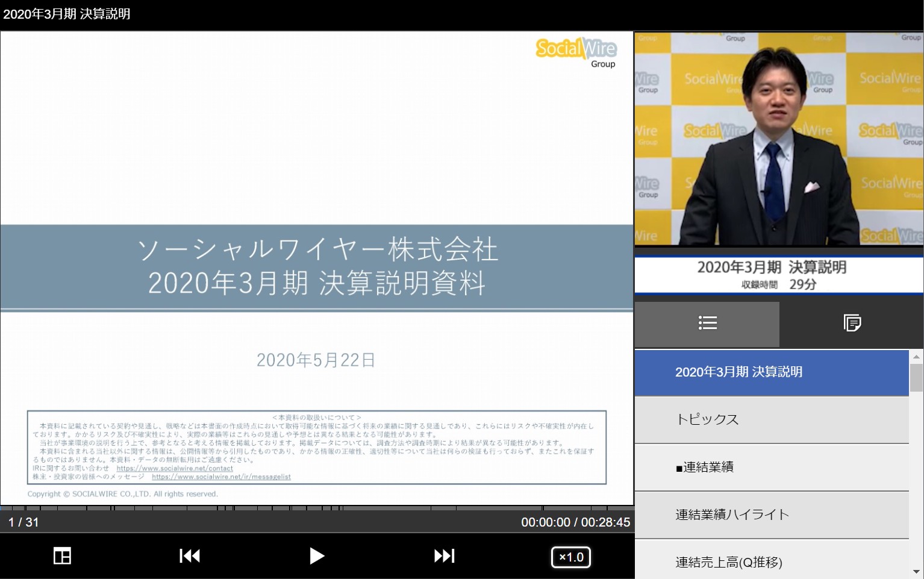The width and height of the screenshot is (924, 579).
Task: Open the ir/messagelist link
Action: point(221,477)
